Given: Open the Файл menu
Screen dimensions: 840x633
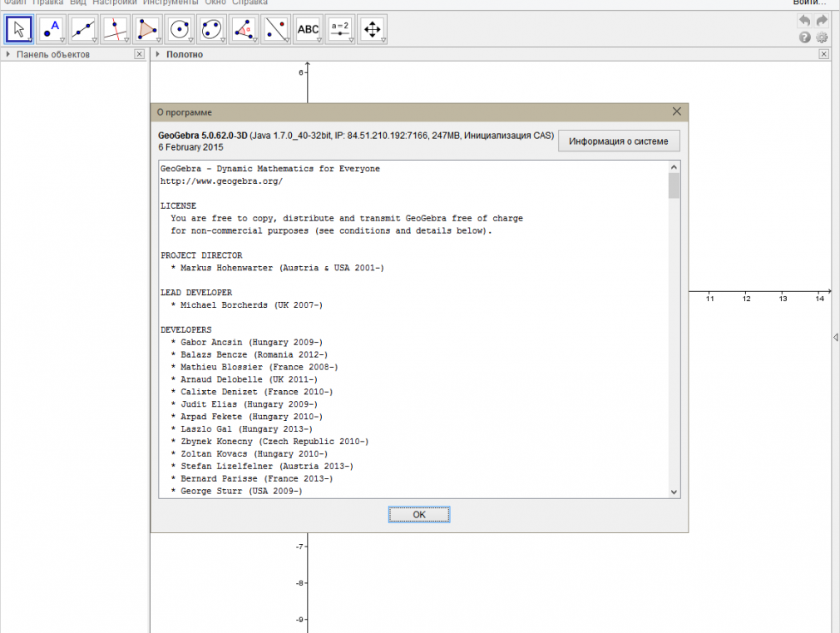Looking at the screenshot, I should pyautogui.click(x=15, y=2).
